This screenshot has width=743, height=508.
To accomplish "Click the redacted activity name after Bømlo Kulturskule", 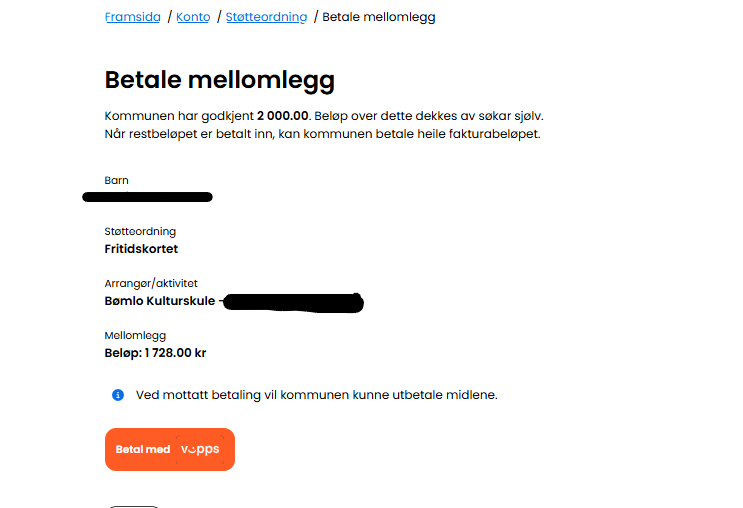I will click(x=292, y=301).
